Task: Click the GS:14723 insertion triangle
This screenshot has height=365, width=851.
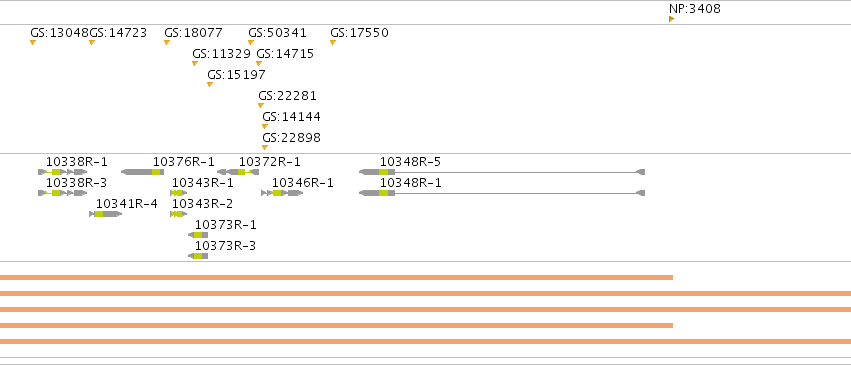Action: click(x=92, y=43)
